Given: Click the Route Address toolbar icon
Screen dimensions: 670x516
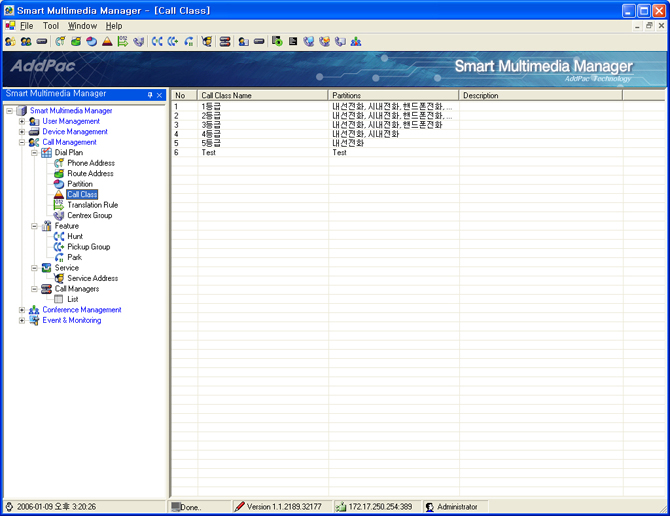Looking at the screenshot, I should (x=76, y=41).
